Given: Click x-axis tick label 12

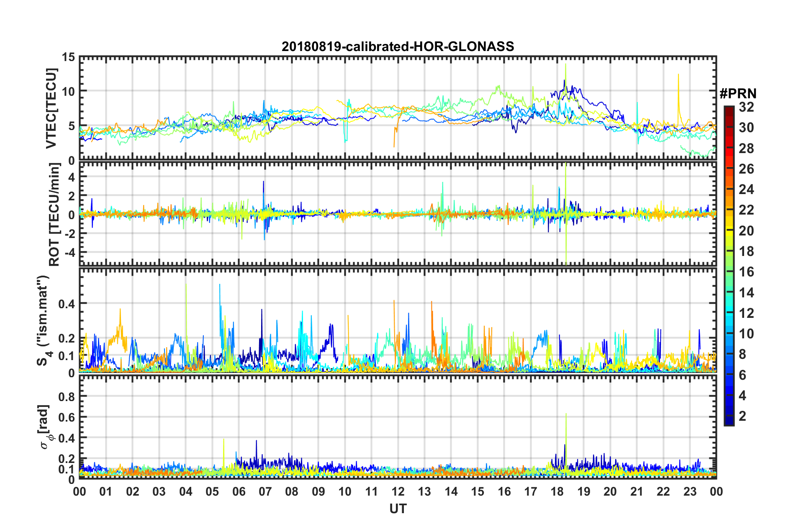Looking at the screenshot, I should pyautogui.click(x=398, y=491).
